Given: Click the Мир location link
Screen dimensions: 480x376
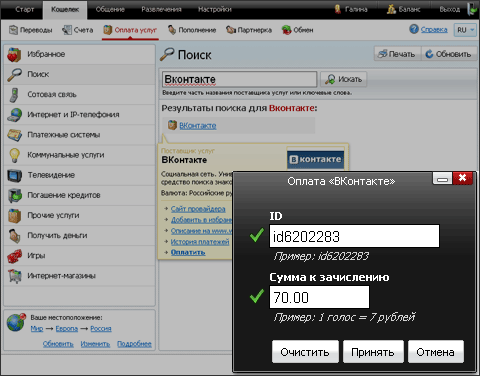Looking at the screenshot, I should (x=37, y=329).
